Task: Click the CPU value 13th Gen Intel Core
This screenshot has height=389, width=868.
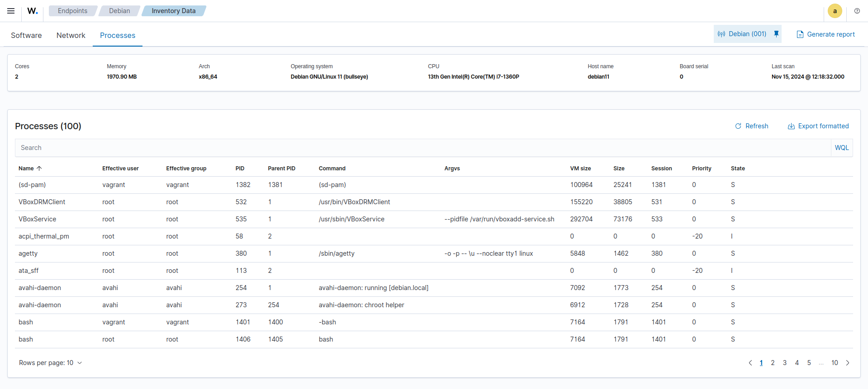Action: click(x=474, y=77)
